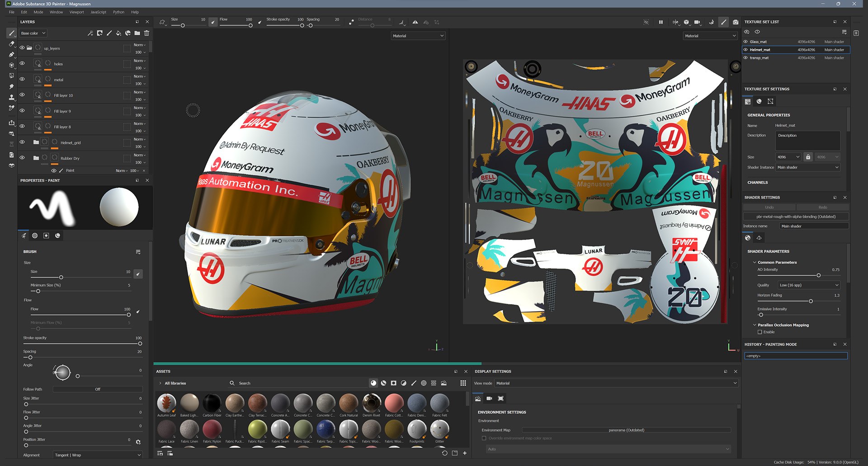Click the shader Undo button
Viewport: 868px width, 466px height.
point(769,207)
